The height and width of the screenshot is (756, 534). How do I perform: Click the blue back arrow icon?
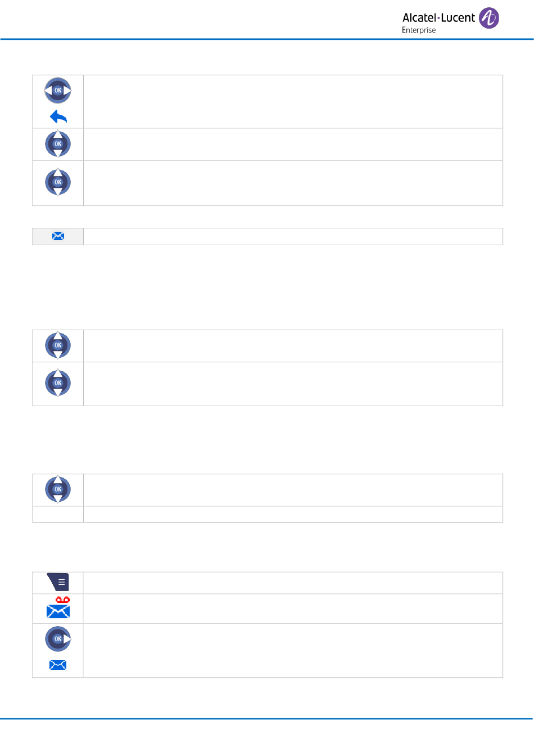[58, 116]
